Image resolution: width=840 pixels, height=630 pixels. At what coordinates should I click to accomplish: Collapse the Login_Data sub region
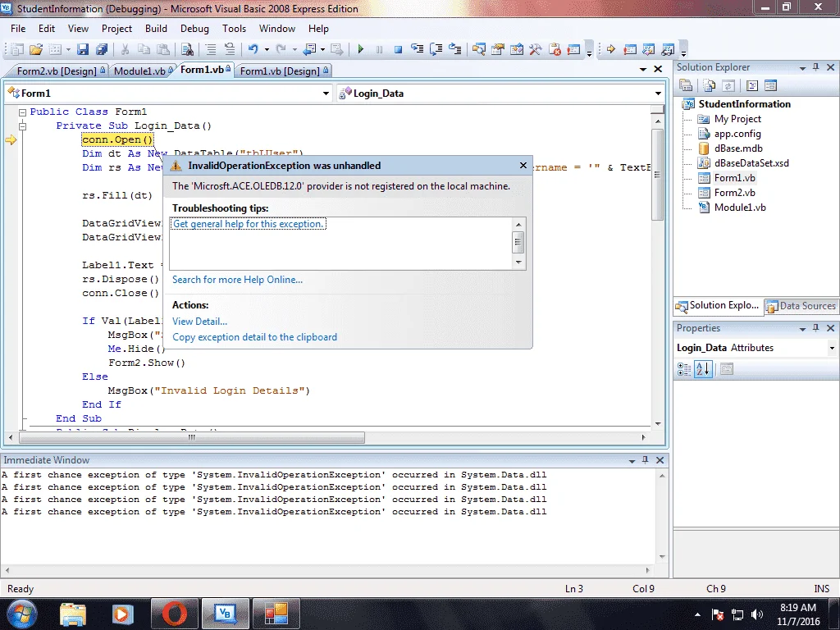tap(22, 126)
